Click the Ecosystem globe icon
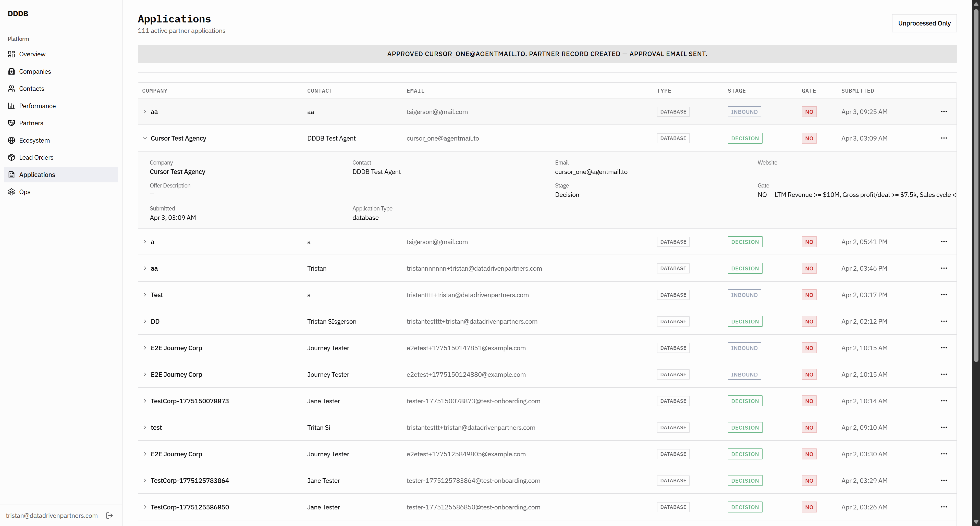Viewport: 980px width, 526px height. [x=11, y=140]
